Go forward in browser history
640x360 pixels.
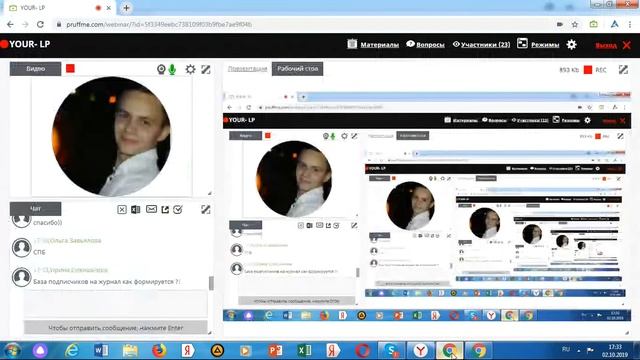click(x=25, y=24)
